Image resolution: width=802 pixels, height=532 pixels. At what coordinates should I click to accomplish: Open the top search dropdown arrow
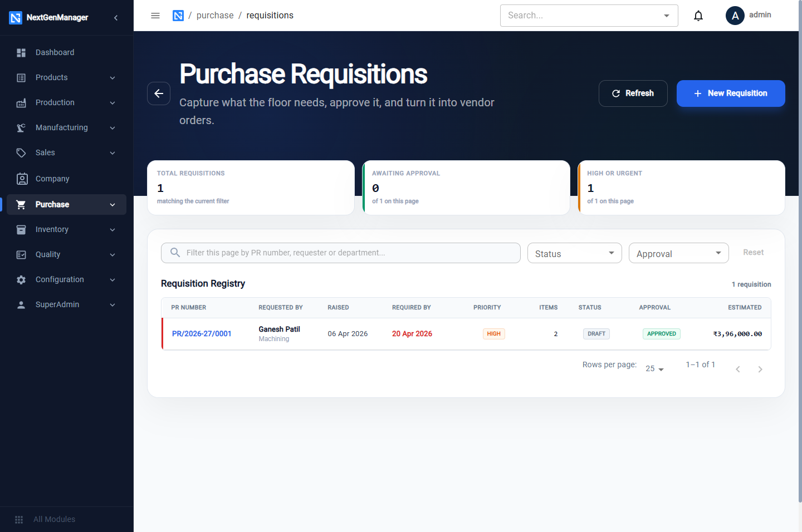667,16
